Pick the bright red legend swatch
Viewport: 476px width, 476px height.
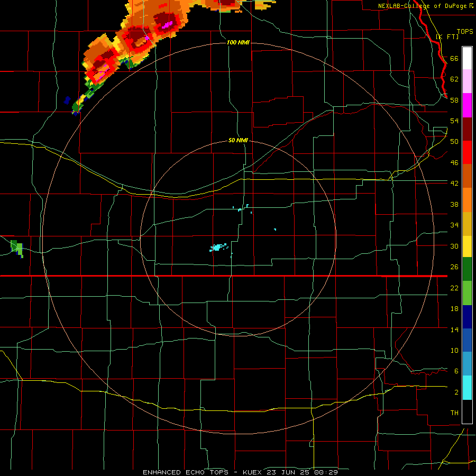pyautogui.click(x=467, y=152)
